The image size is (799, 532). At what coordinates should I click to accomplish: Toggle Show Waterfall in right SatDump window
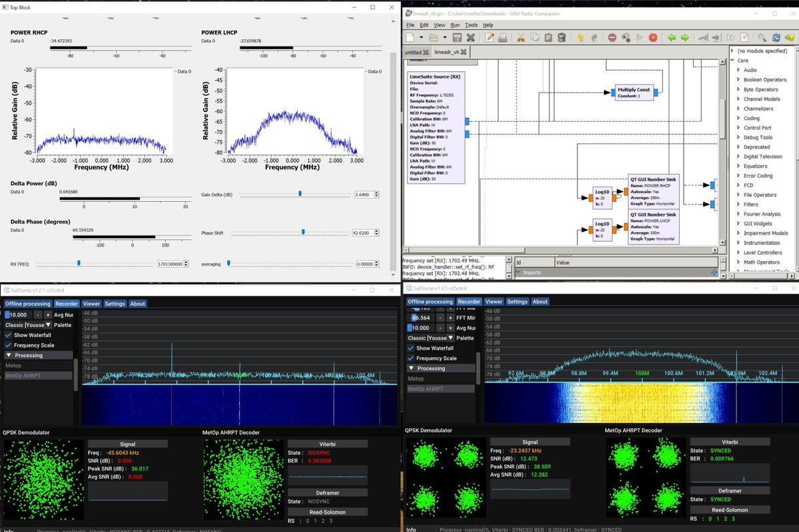[411, 348]
